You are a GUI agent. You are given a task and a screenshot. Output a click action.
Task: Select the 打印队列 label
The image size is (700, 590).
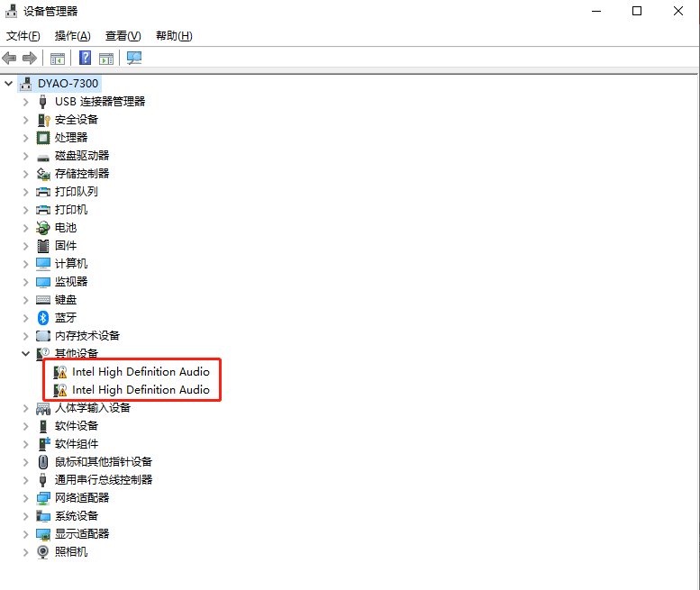click(77, 192)
